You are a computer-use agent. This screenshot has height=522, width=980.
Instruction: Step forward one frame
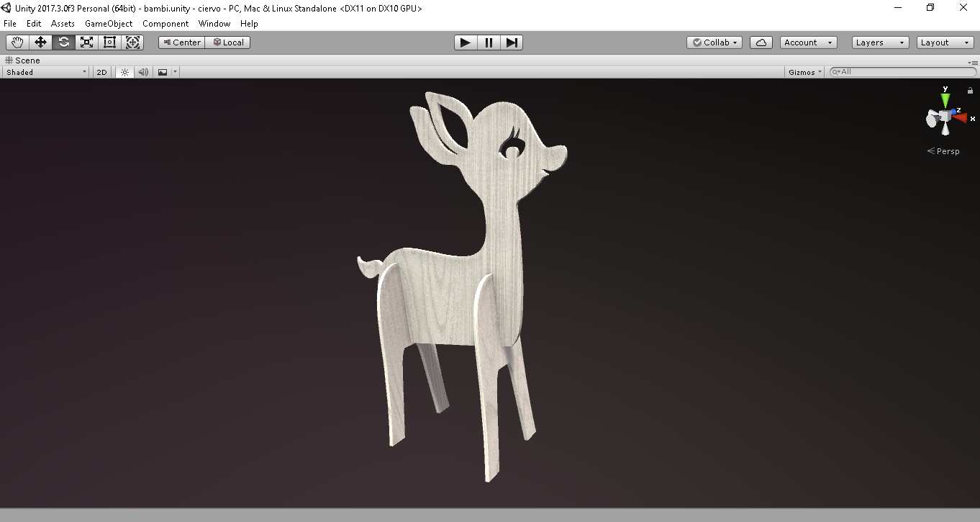click(512, 42)
